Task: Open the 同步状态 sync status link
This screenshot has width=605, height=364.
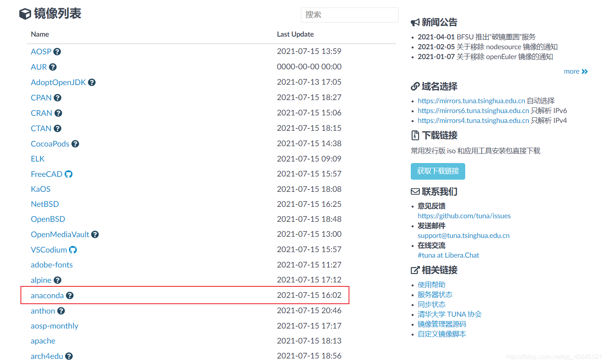Action: coord(432,305)
